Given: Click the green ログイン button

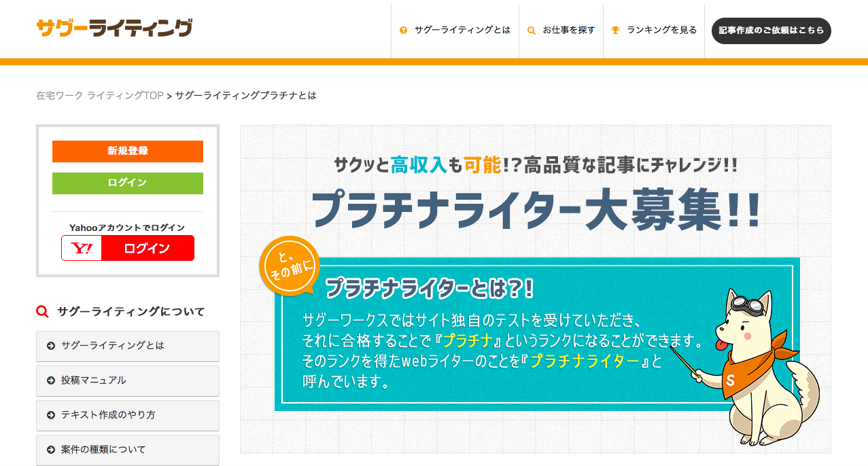Looking at the screenshot, I should (x=128, y=183).
